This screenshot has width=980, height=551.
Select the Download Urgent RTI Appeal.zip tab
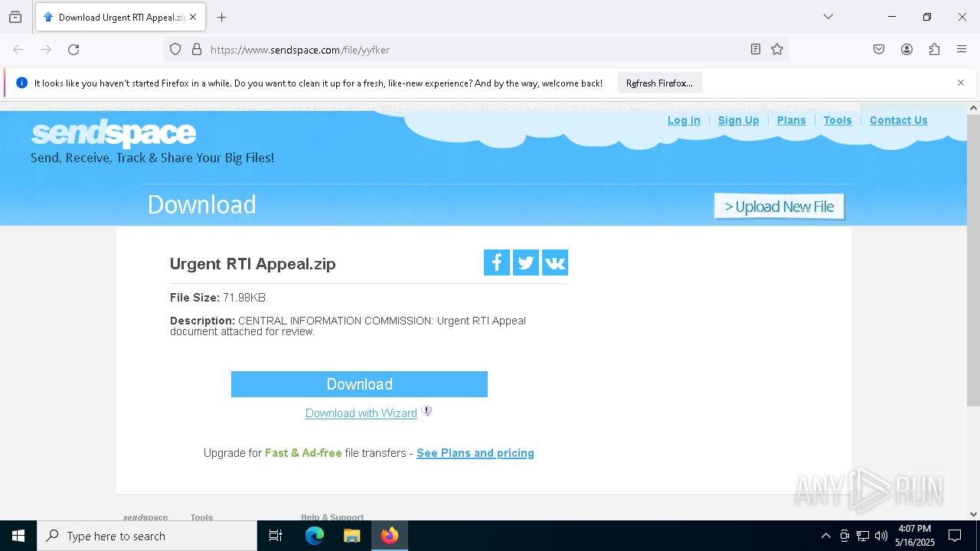(x=120, y=17)
